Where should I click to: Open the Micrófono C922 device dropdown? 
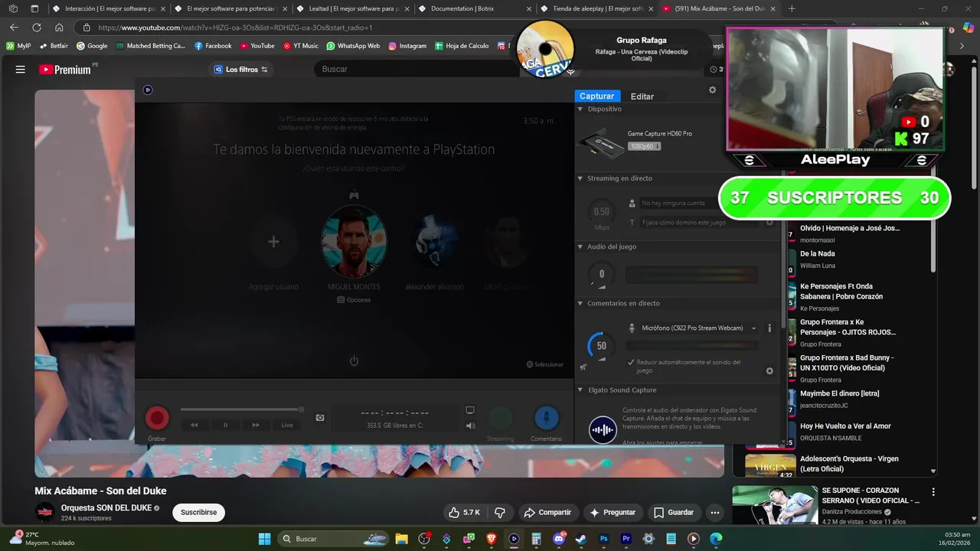pos(699,328)
